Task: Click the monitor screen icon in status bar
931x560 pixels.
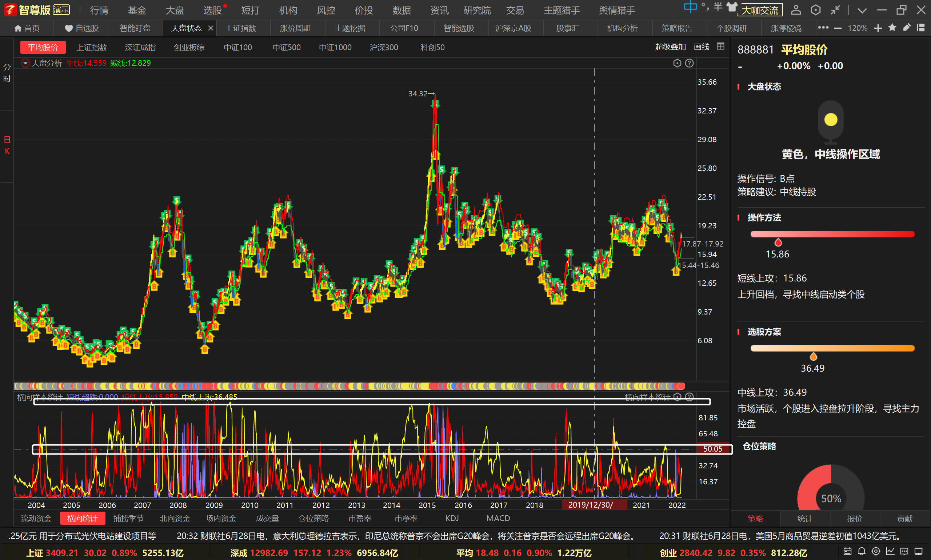Action: (x=919, y=551)
